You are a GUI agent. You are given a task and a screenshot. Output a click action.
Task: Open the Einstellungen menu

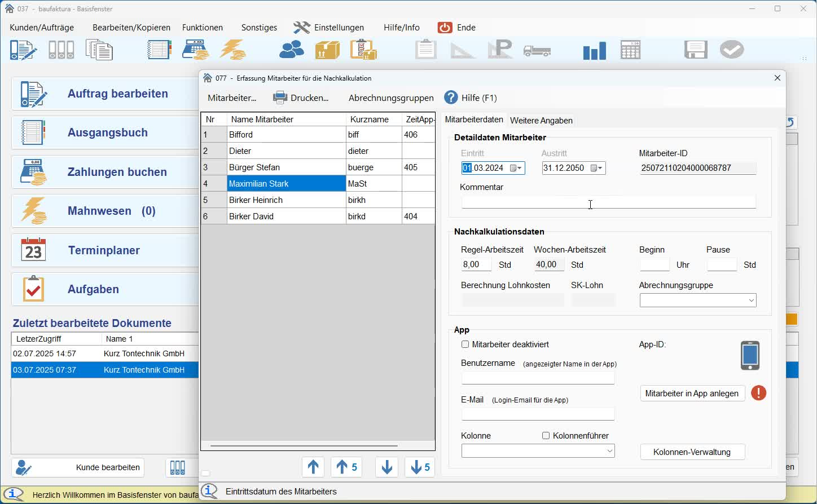click(x=329, y=28)
